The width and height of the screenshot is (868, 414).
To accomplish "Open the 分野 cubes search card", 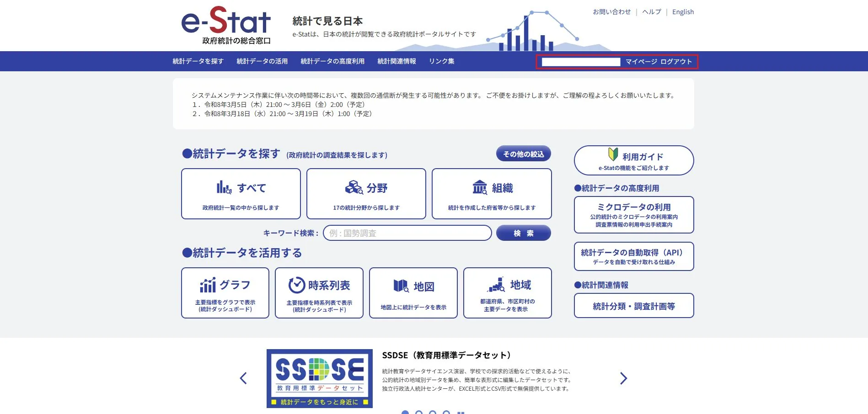I will pos(366,194).
